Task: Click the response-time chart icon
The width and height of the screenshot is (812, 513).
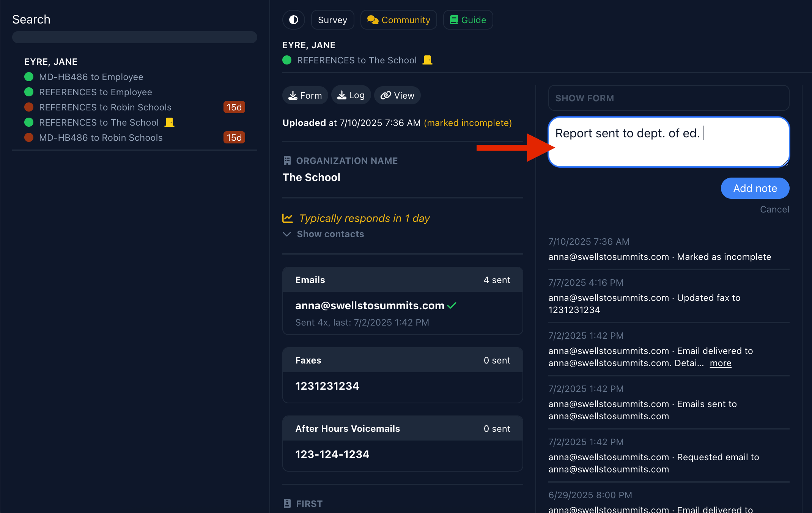Action: (x=288, y=218)
